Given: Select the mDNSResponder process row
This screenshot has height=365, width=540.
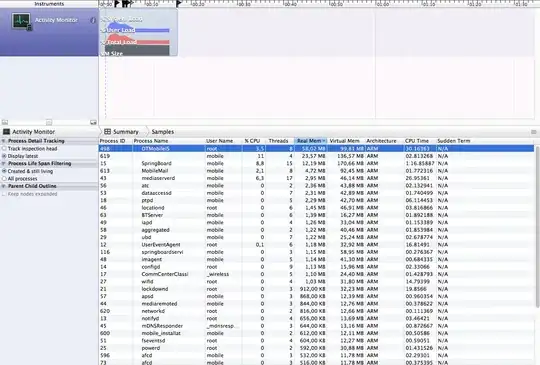Looking at the screenshot, I should coord(316,326).
